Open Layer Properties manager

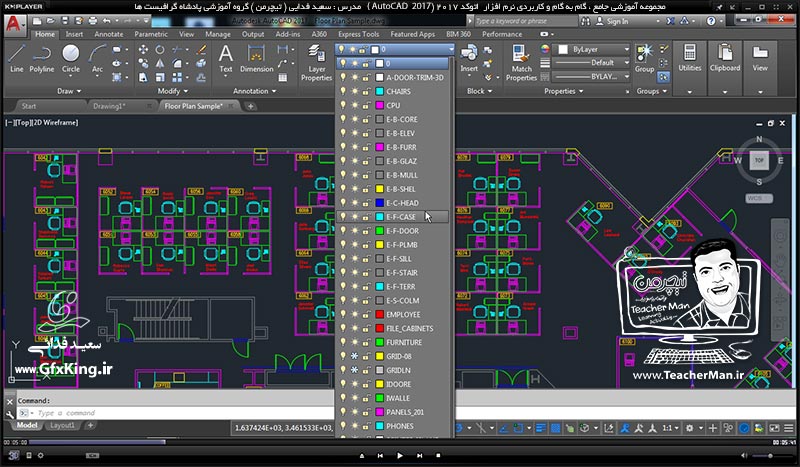click(x=316, y=63)
